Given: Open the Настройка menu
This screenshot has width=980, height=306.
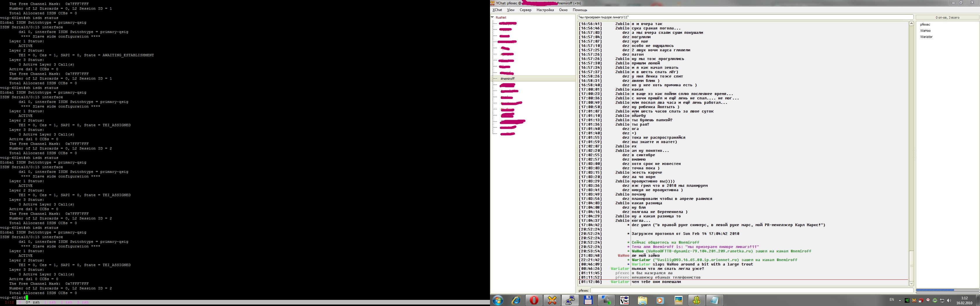Looking at the screenshot, I should (545, 10).
